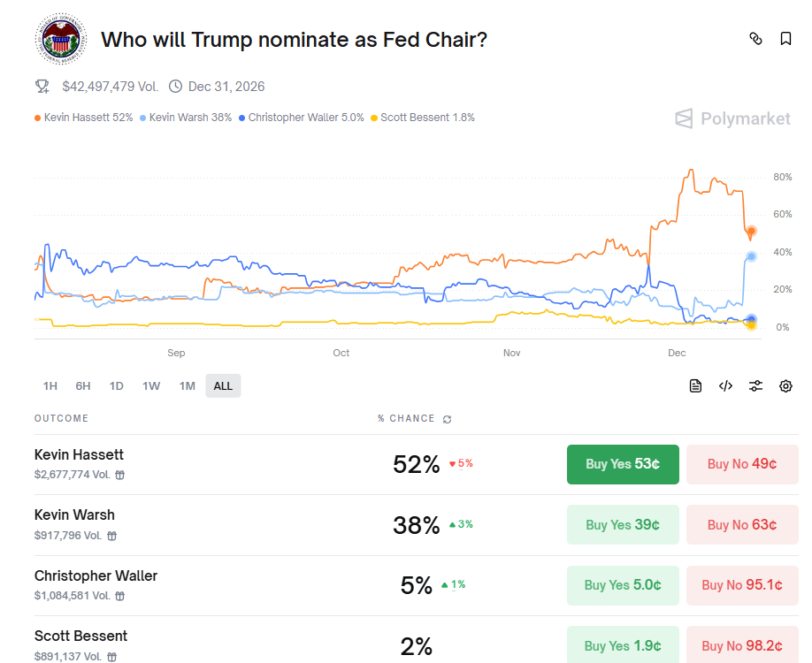The height and width of the screenshot is (663, 812).
Task: Copy the market link icon
Action: [x=755, y=39]
